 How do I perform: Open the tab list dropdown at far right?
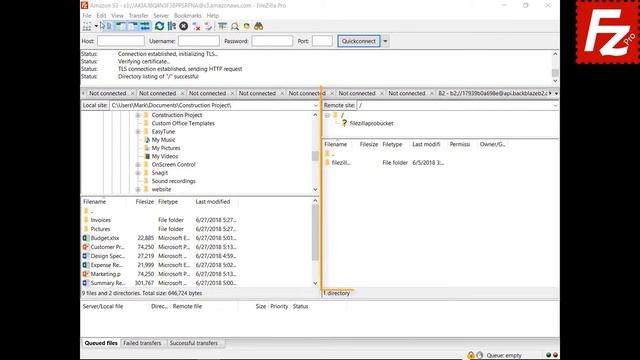click(x=556, y=93)
